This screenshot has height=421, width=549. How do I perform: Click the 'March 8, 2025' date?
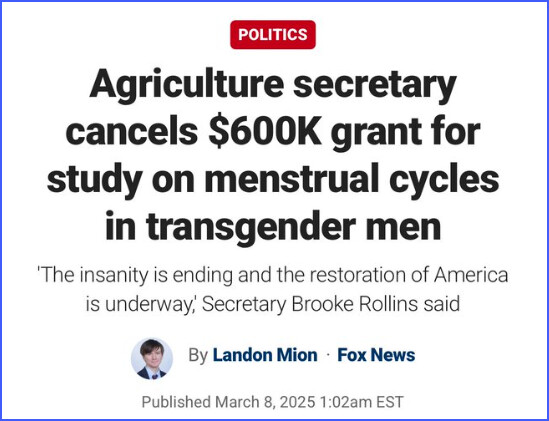pyautogui.click(x=265, y=402)
